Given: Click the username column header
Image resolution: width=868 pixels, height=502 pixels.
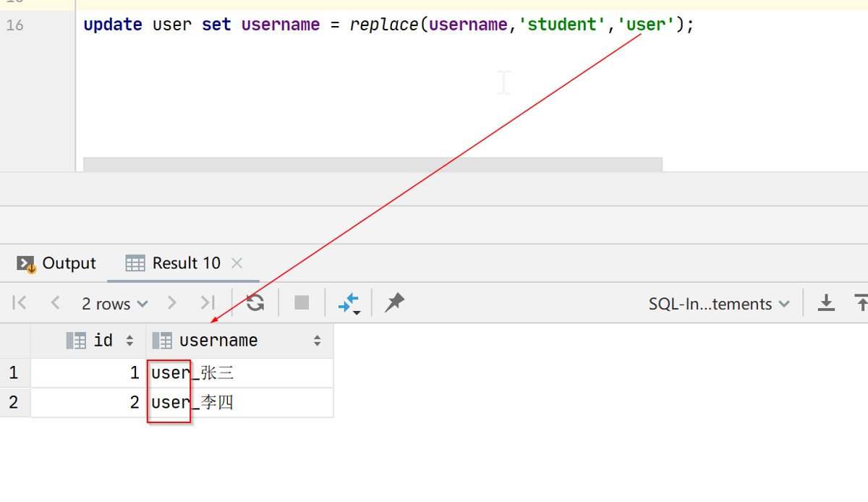Looking at the screenshot, I should tap(218, 341).
